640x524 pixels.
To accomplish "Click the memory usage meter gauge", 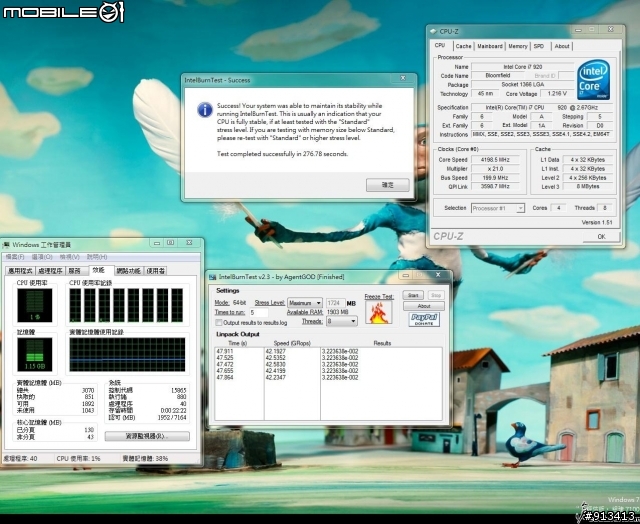I will (35, 354).
